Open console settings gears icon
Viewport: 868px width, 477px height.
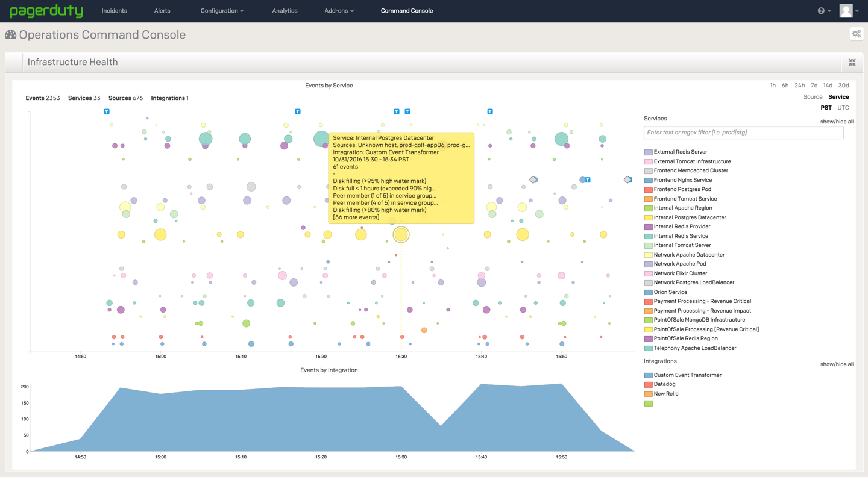pos(856,34)
